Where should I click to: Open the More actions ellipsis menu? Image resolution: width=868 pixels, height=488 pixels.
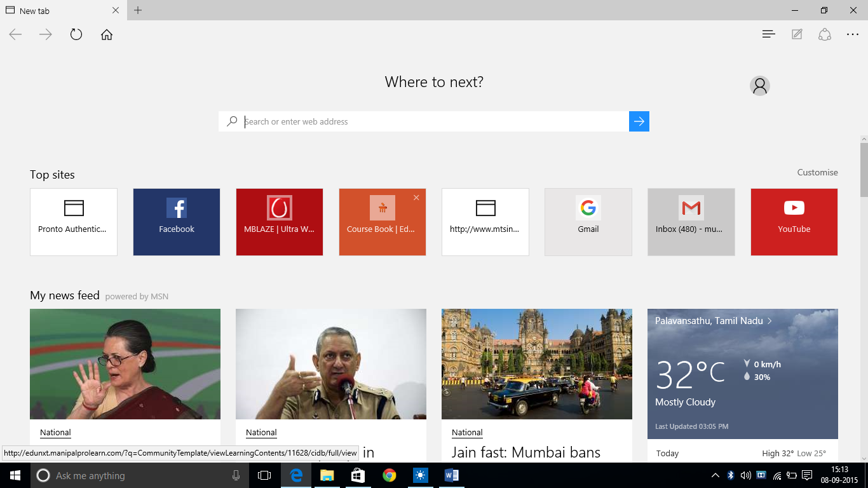(x=853, y=34)
